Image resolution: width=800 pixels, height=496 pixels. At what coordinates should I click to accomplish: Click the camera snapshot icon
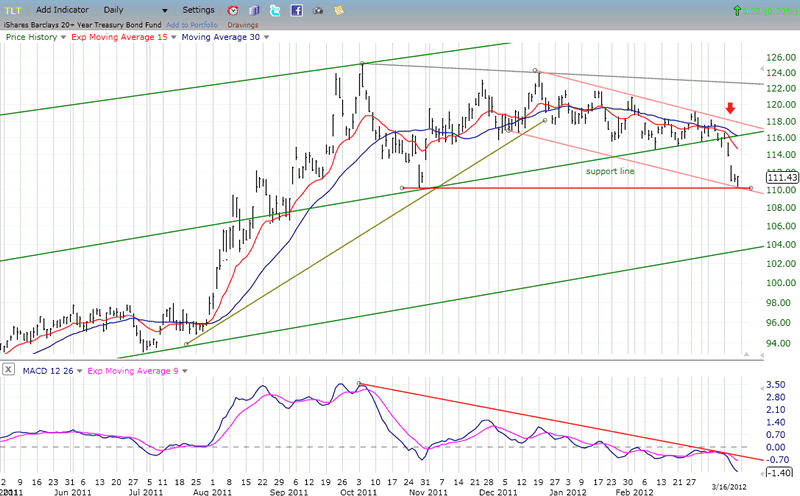[x=318, y=10]
